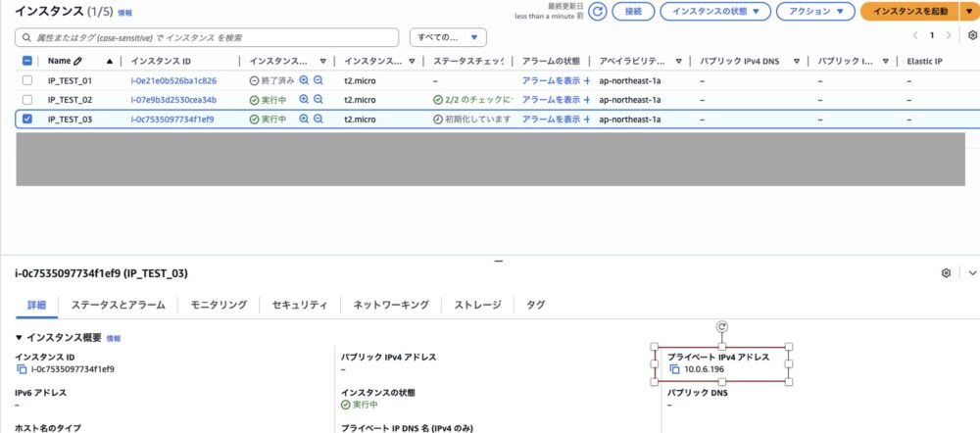Open the インスタンスの状態 dropdown
980x433 pixels.
[714, 12]
